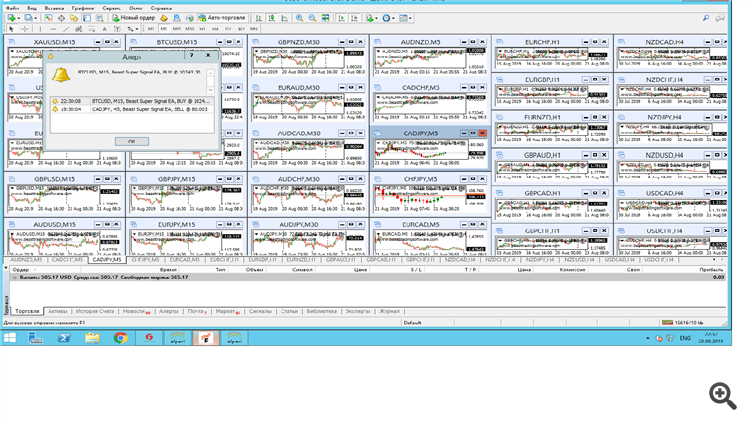Switch to line chart icon
This screenshot has width=750, height=422.
285,18
